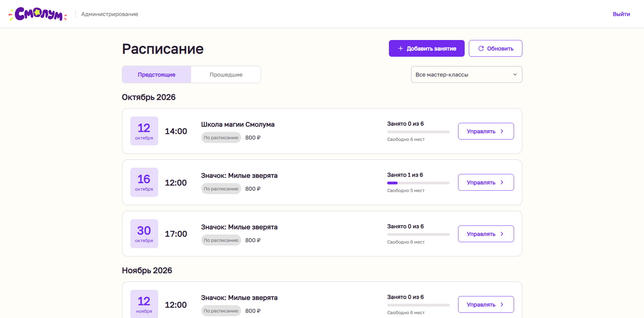Click Занято 0 из 6 on 30 октября row

[406, 226]
